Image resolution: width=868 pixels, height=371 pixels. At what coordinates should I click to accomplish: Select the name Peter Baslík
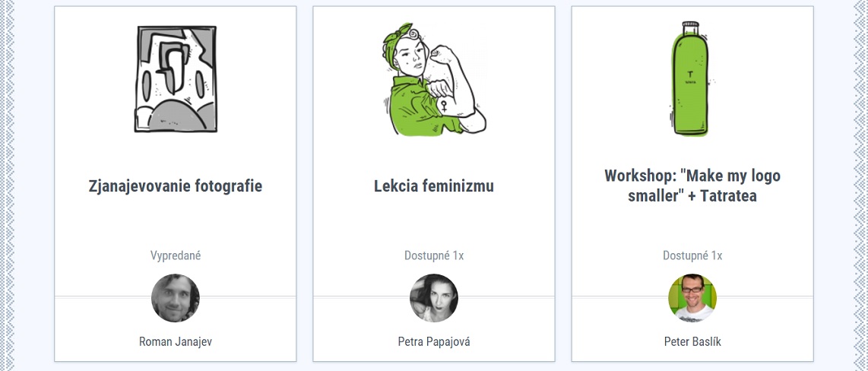click(692, 341)
